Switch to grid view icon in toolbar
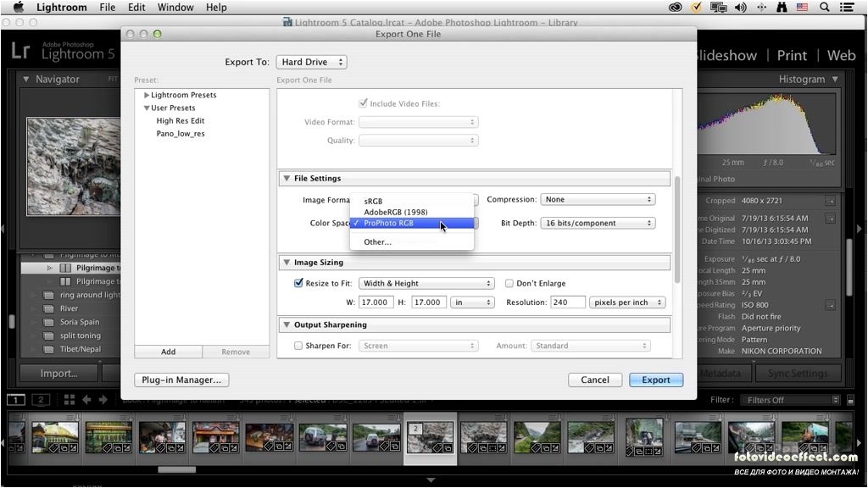The height and width of the screenshot is (488, 868). pyautogui.click(x=70, y=400)
